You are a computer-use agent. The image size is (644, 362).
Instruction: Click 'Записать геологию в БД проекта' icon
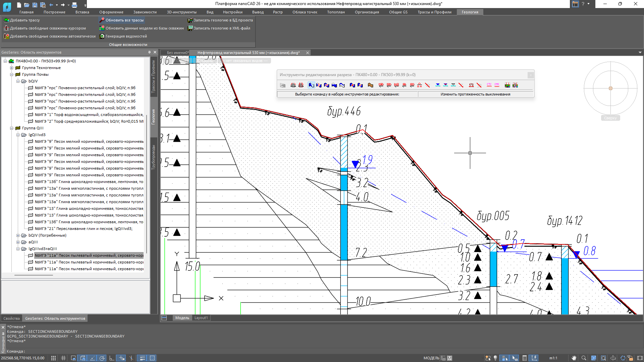190,20
